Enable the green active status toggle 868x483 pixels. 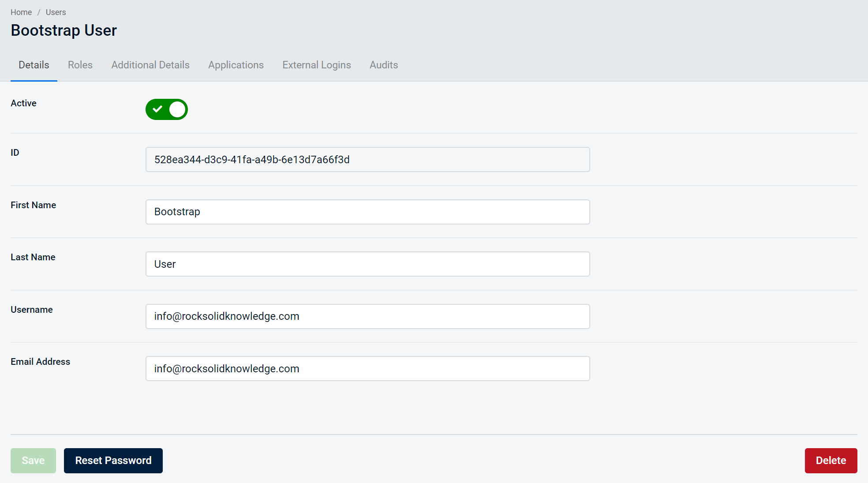(x=166, y=108)
